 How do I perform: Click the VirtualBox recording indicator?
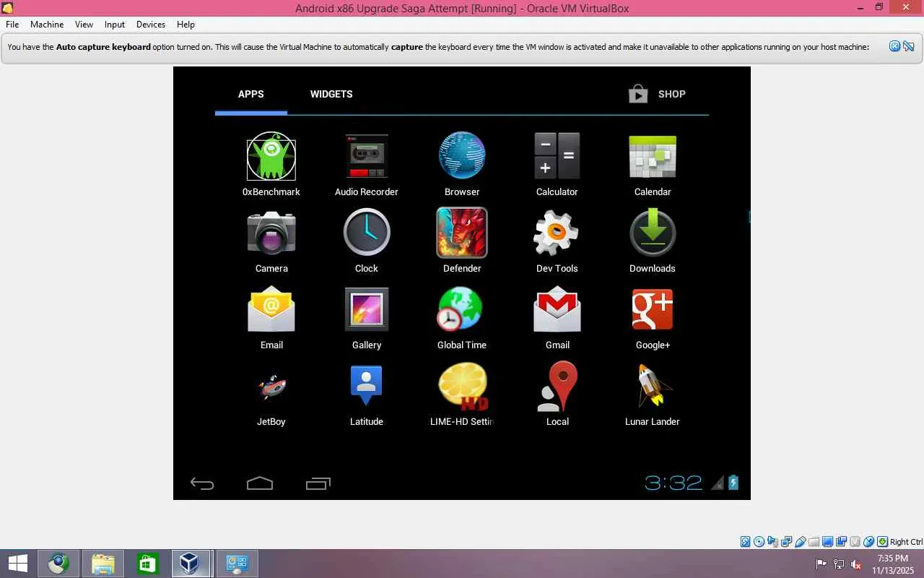point(842,542)
